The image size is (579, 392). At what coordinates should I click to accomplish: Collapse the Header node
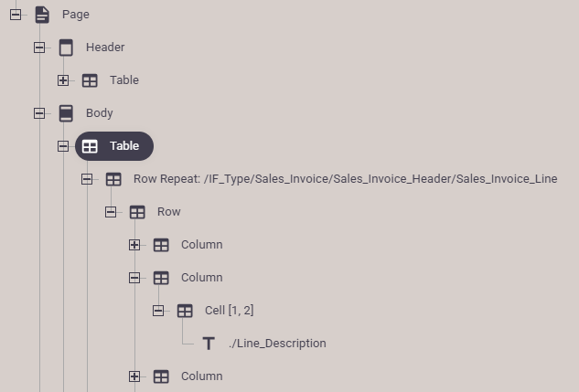(x=39, y=48)
